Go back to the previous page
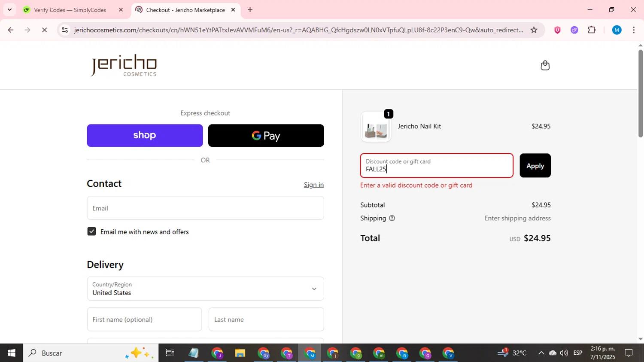 (10, 30)
